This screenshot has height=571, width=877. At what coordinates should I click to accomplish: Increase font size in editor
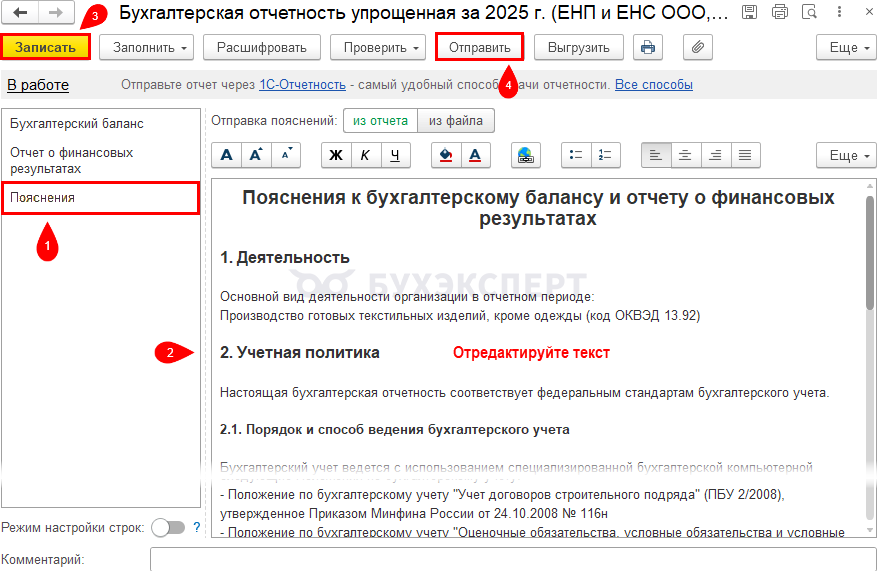[256, 155]
